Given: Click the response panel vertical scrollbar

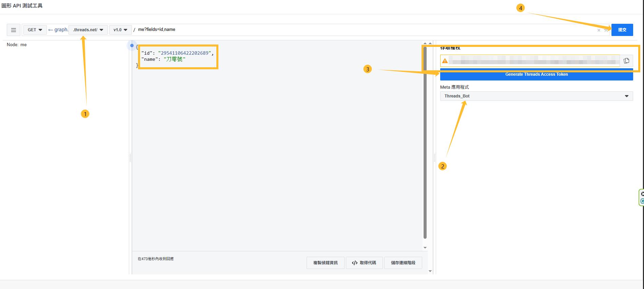Looking at the screenshot, I should click(x=425, y=143).
